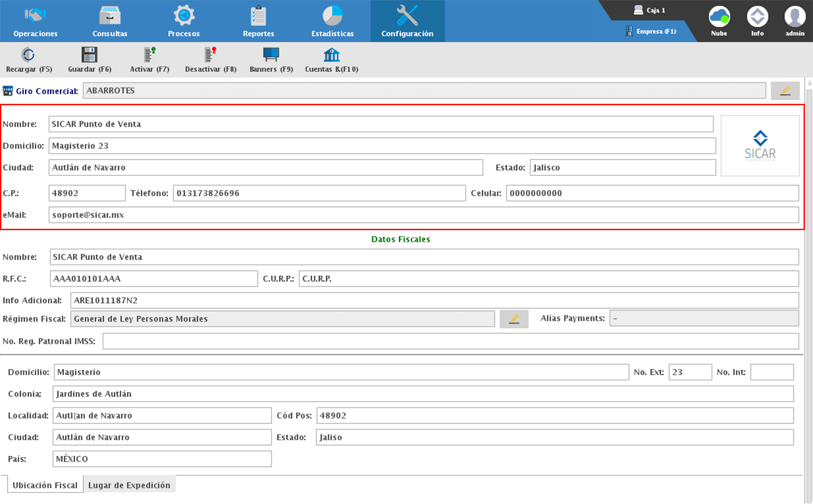The height and width of the screenshot is (504, 813).
Task: Save changes with Guardar (F6) icon
Action: (x=89, y=55)
